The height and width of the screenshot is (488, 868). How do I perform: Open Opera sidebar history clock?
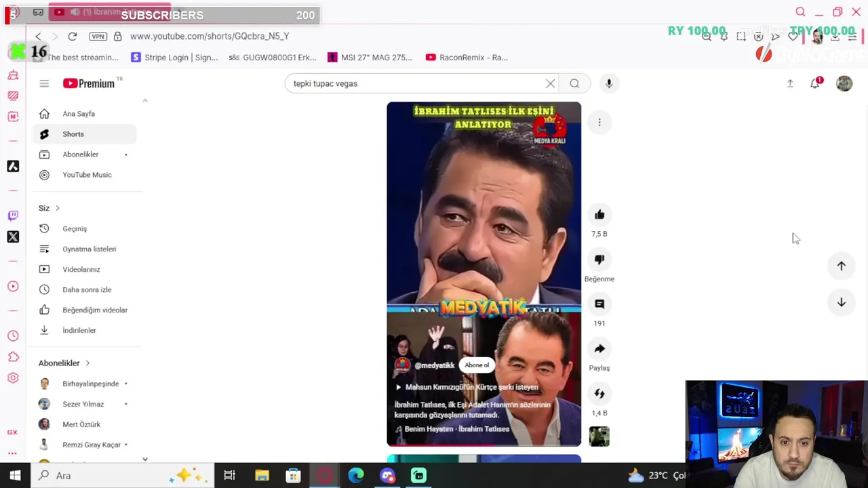(x=13, y=336)
